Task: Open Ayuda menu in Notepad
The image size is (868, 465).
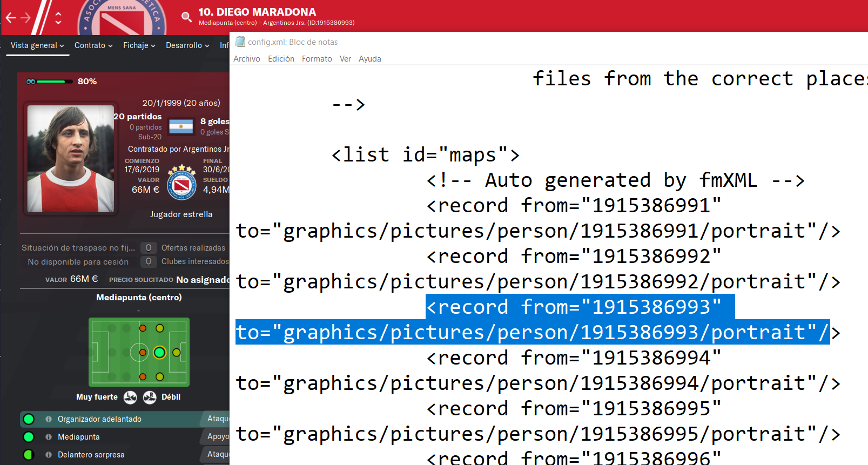Action: tap(370, 59)
